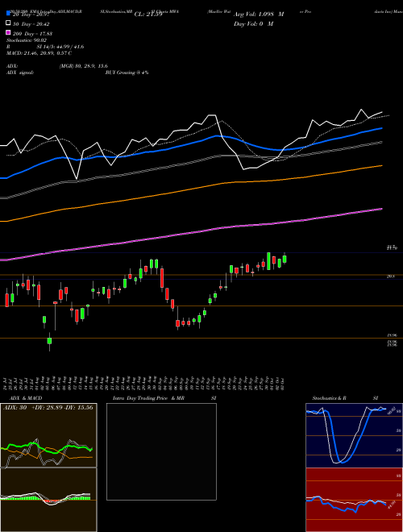Click the 'Day Vol: 0 M' text
This screenshot has height=532, width=403.
click(x=253, y=23)
